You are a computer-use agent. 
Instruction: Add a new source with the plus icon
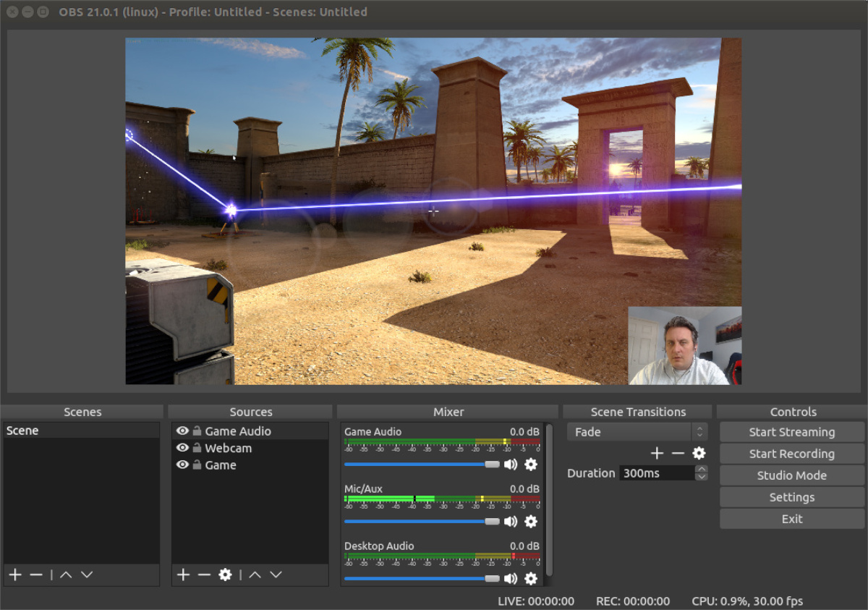[x=183, y=575]
